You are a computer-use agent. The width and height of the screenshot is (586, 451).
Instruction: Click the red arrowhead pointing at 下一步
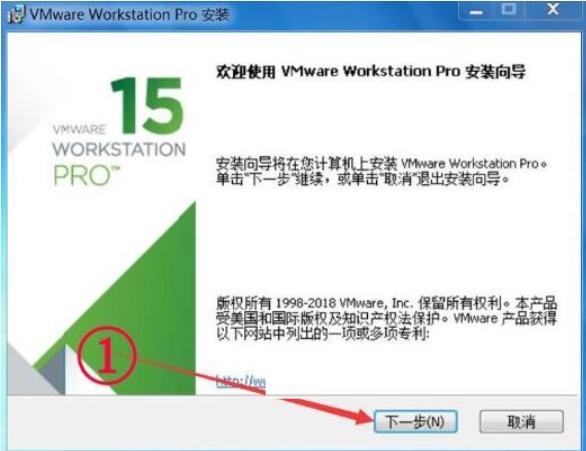pos(363,416)
